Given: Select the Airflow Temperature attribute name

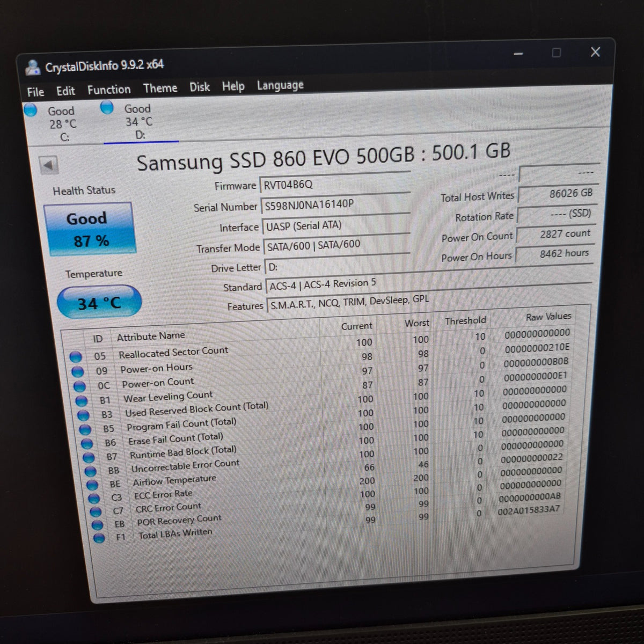Looking at the screenshot, I should 174,480.
